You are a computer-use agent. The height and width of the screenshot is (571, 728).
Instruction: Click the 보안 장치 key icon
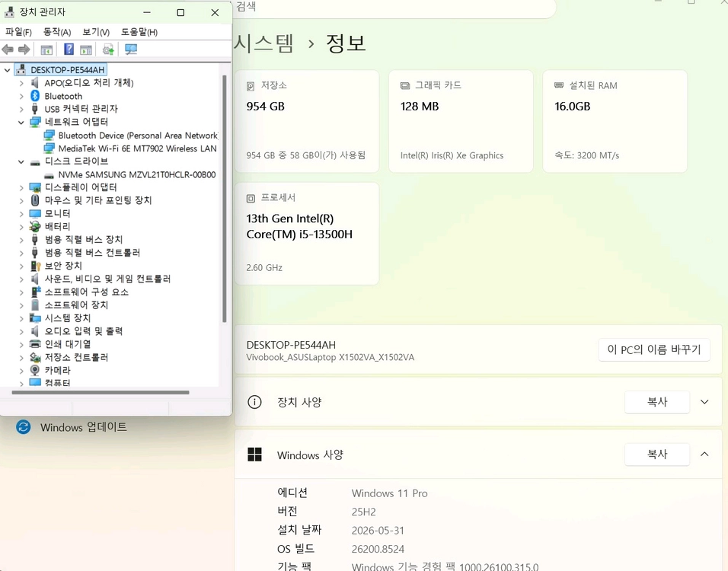tap(35, 266)
